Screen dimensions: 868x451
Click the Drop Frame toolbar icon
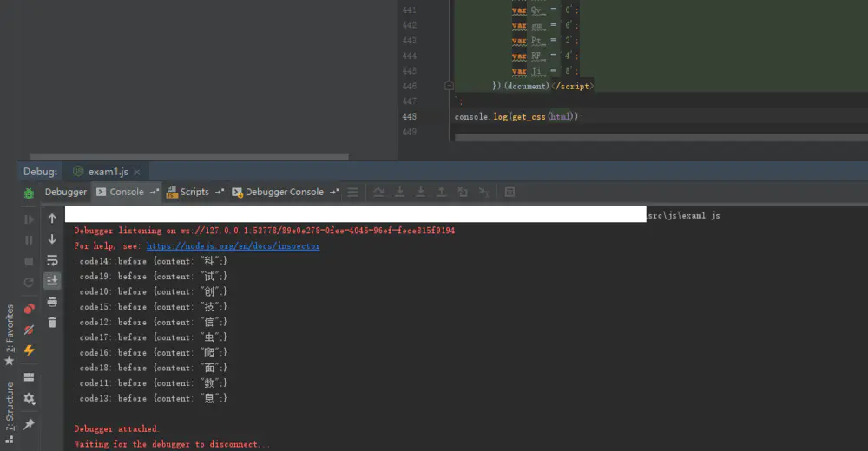coord(463,192)
